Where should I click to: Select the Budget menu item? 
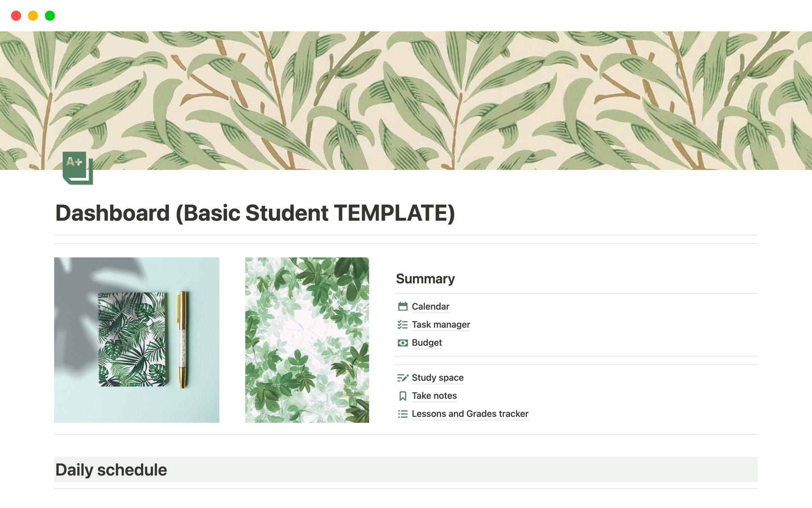[427, 342]
